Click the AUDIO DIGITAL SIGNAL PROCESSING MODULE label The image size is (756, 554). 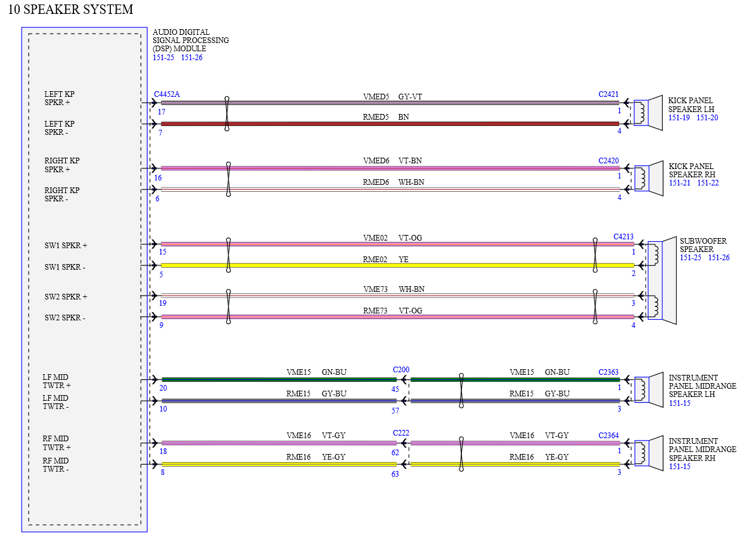click(191, 40)
